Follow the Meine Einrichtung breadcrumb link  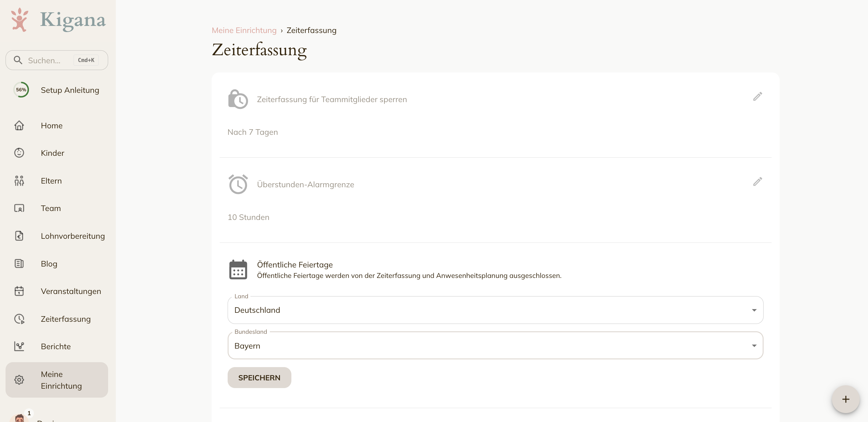click(x=244, y=30)
